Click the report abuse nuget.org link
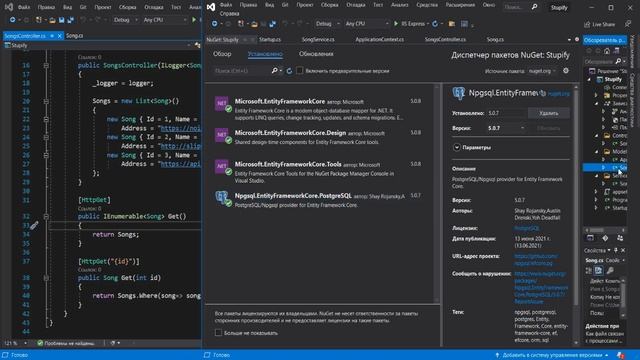640x360 pixels. [x=541, y=287]
